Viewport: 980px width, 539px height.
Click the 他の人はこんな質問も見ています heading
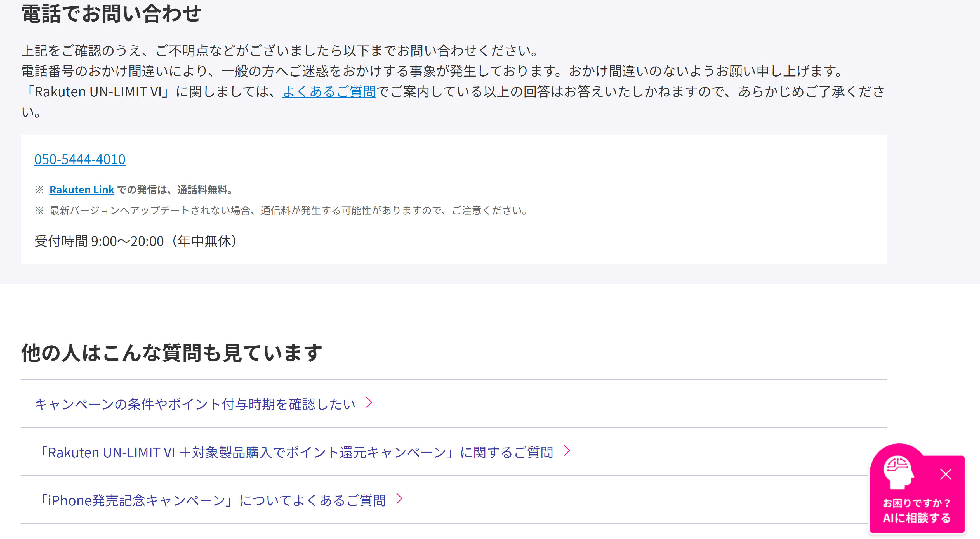click(x=171, y=353)
